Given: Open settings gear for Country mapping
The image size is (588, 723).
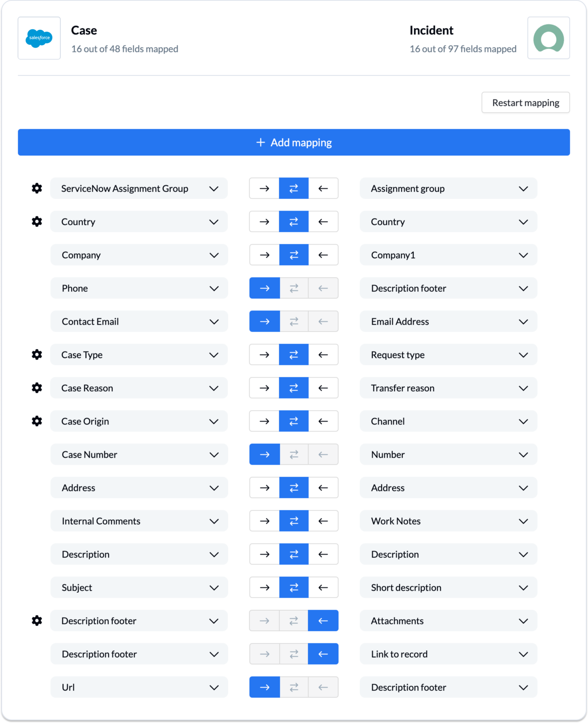Looking at the screenshot, I should click(x=37, y=221).
